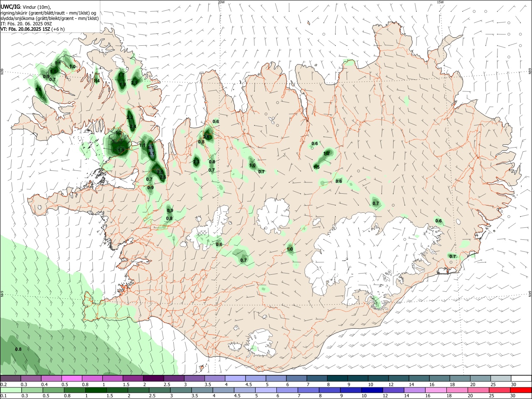Click the 'UWC/IG: Vindur (10m)' title line

26,7
